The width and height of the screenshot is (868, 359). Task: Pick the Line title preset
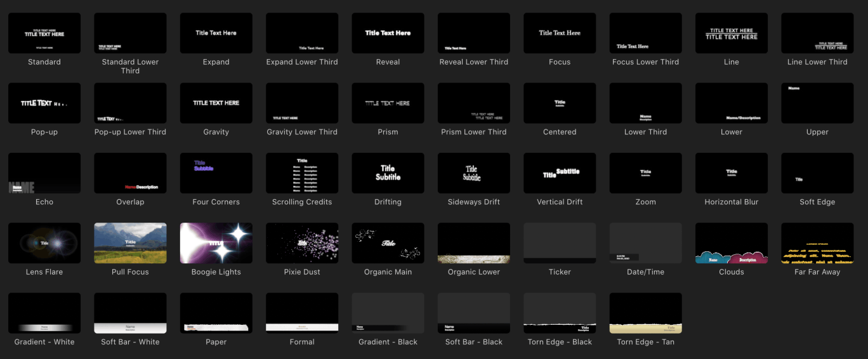coord(732,33)
